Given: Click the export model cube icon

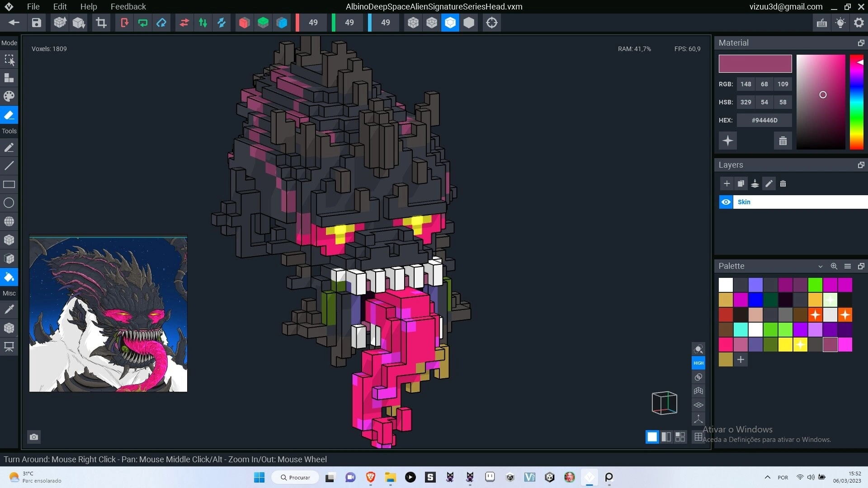Looking at the screenshot, I should coord(79,23).
